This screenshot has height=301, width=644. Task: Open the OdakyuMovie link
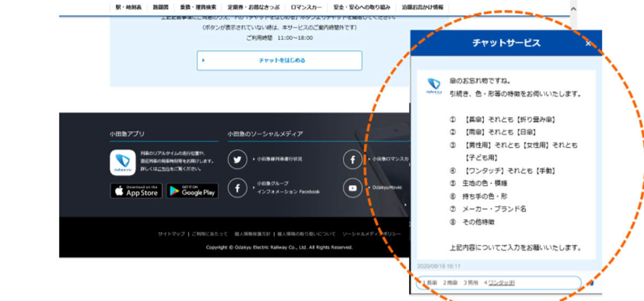386,188
